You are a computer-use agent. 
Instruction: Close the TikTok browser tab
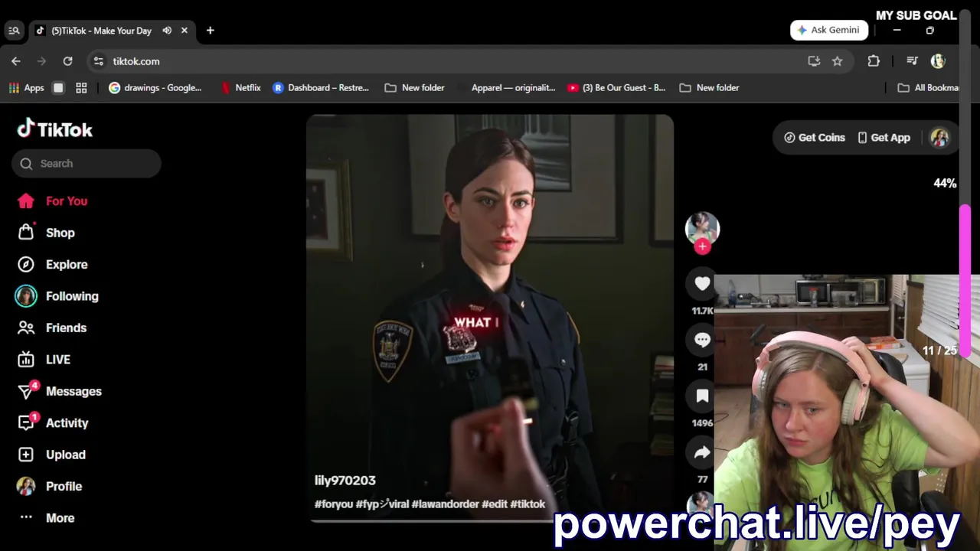click(185, 31)
